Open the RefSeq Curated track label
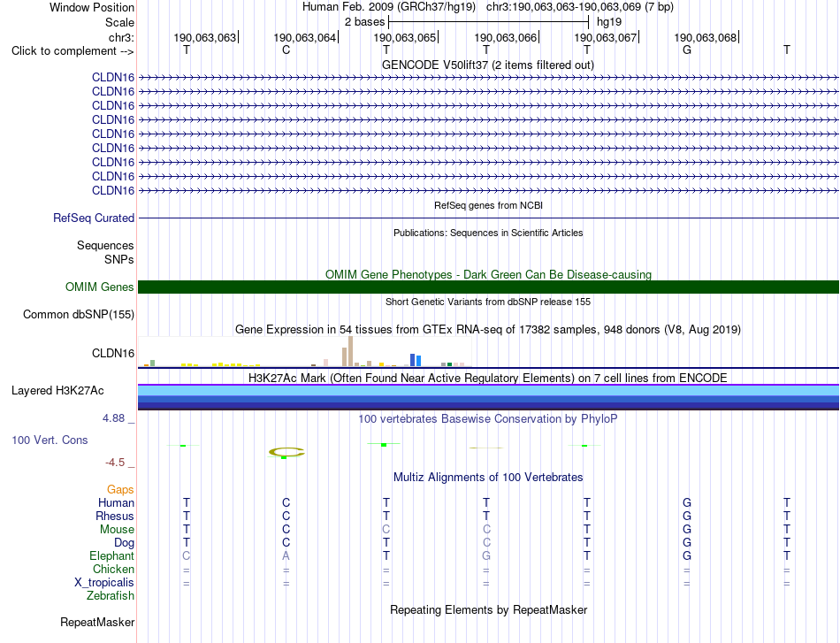Viewport: 840px width, 643px height. point(94,218)
